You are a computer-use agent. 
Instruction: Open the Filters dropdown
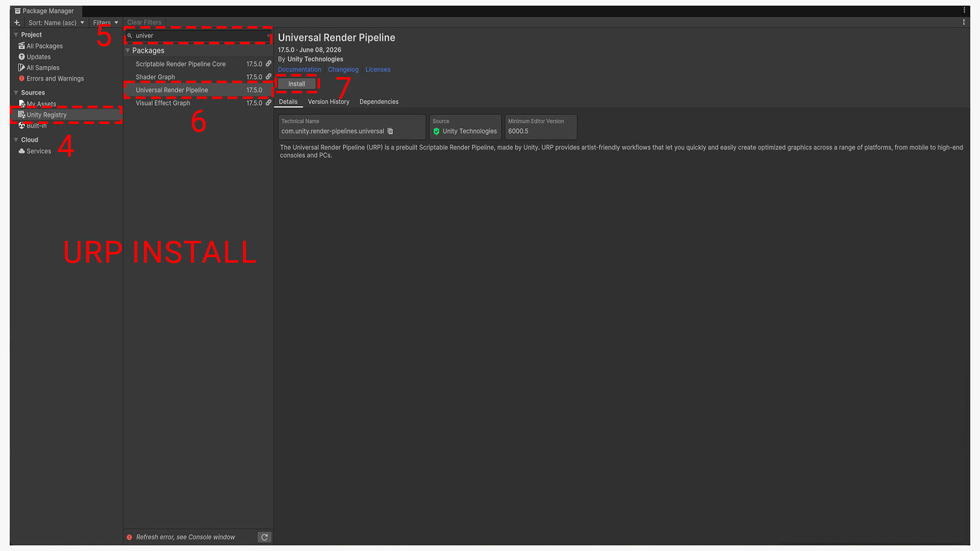[x=105, y=23]
